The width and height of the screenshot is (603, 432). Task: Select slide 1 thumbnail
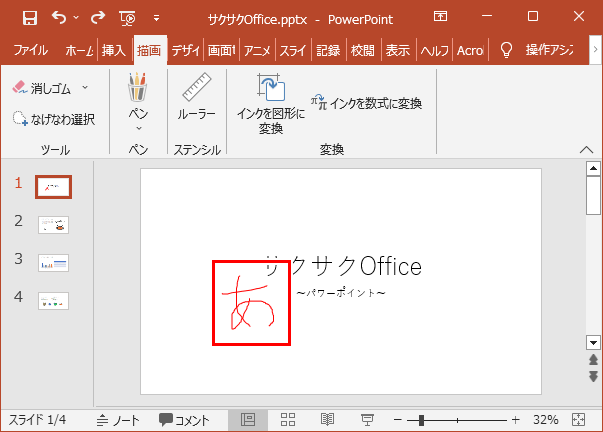(x=53, y=187)
